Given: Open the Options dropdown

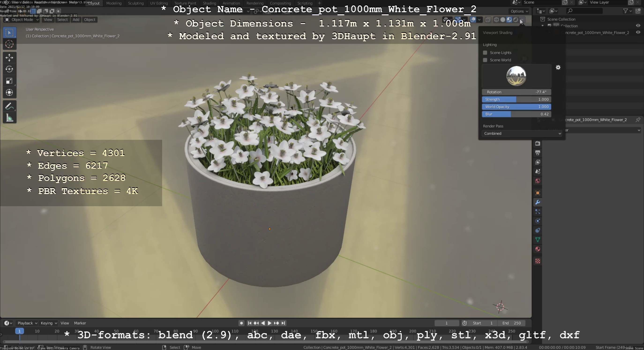Looking at the screenshot, I should (x=519, y=11).
